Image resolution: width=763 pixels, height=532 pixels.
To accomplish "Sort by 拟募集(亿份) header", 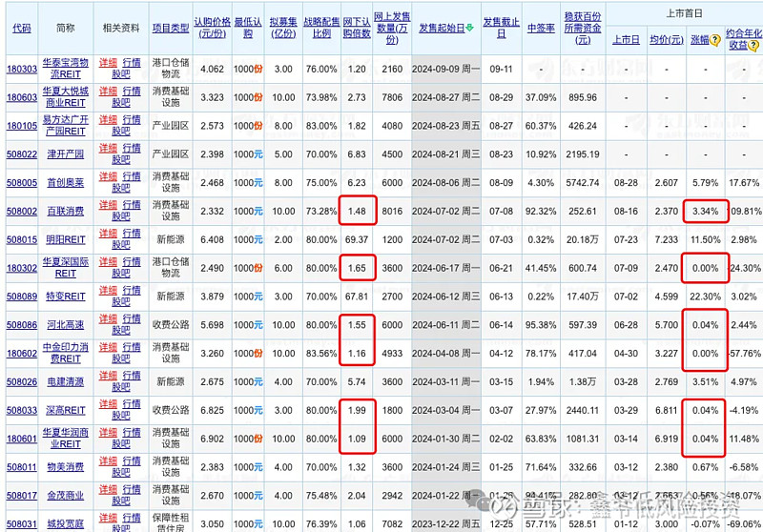I will pos(283,28).
